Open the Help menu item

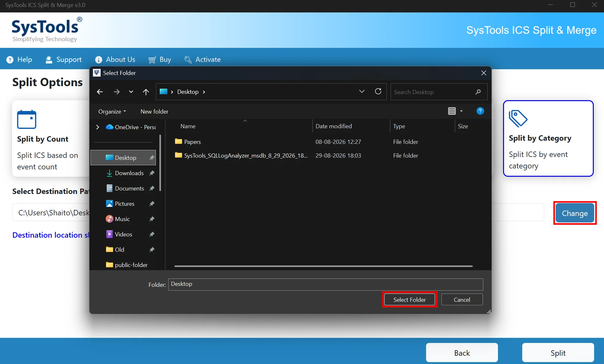click(19, 60)
